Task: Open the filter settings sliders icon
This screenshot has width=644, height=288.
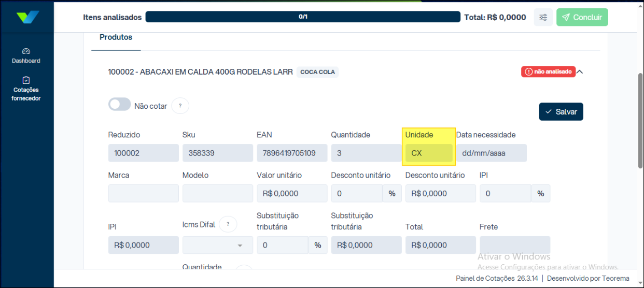Action: [543, 17]
